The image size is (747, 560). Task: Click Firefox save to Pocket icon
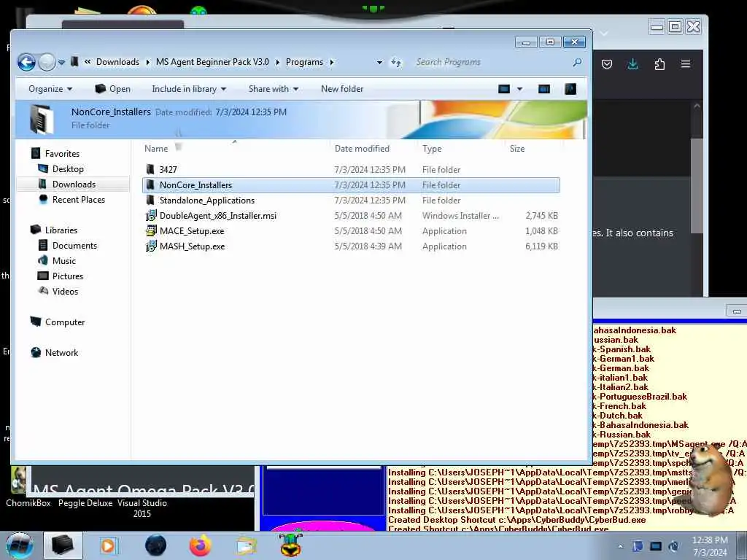pos(606,64)
